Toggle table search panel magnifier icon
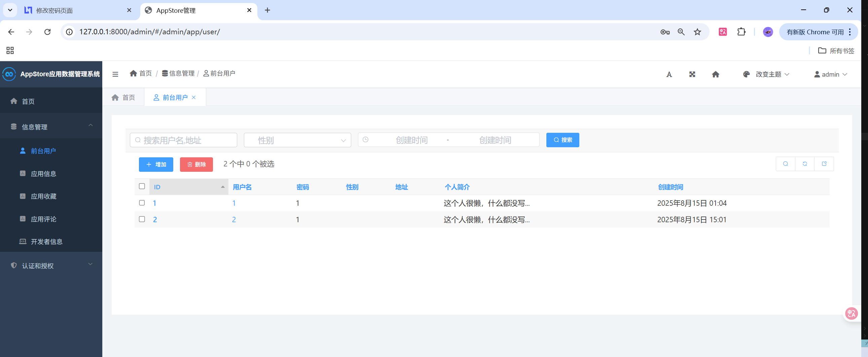 pos(786,164)
